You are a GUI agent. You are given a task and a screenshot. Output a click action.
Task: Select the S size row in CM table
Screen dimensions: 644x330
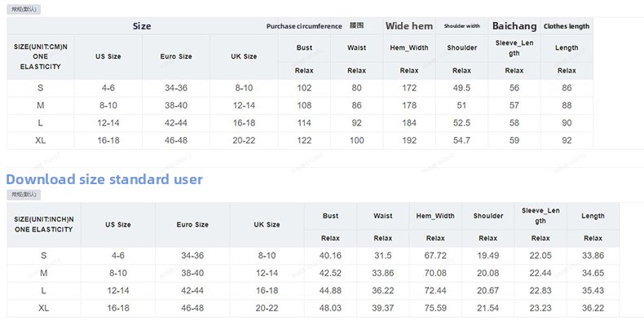[41, 87]
